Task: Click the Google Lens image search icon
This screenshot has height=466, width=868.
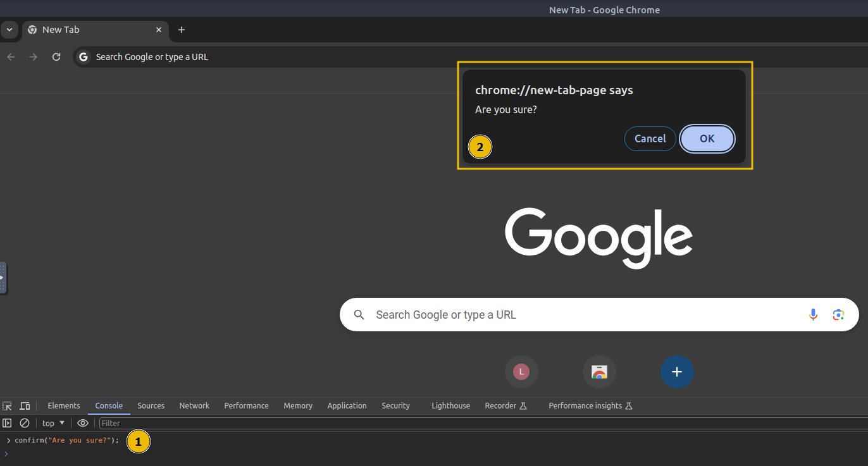Action: point(838,315)
